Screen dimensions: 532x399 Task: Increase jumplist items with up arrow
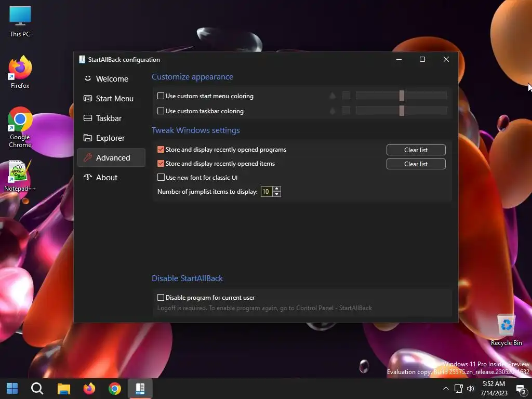[x=277, y=189]
